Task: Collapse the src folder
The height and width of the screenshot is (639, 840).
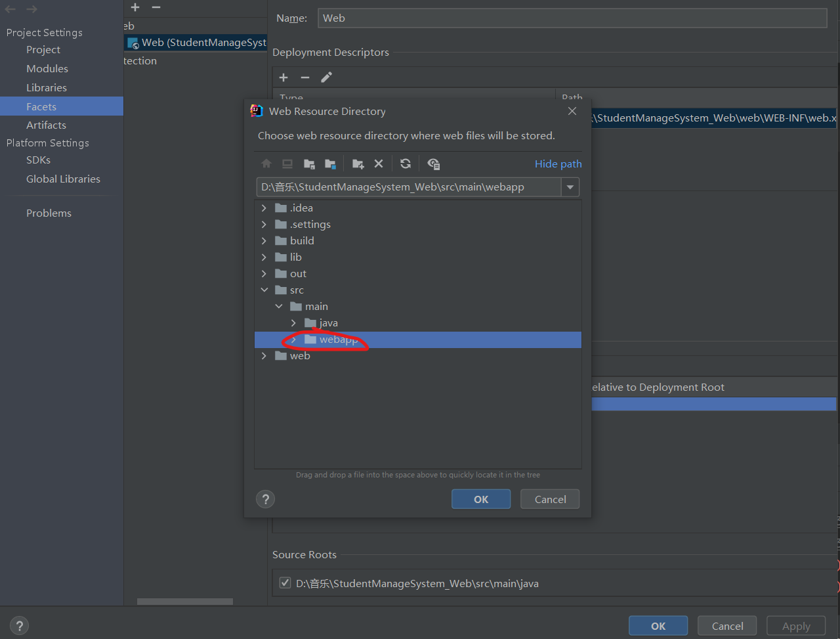Action: pos(264,290)
